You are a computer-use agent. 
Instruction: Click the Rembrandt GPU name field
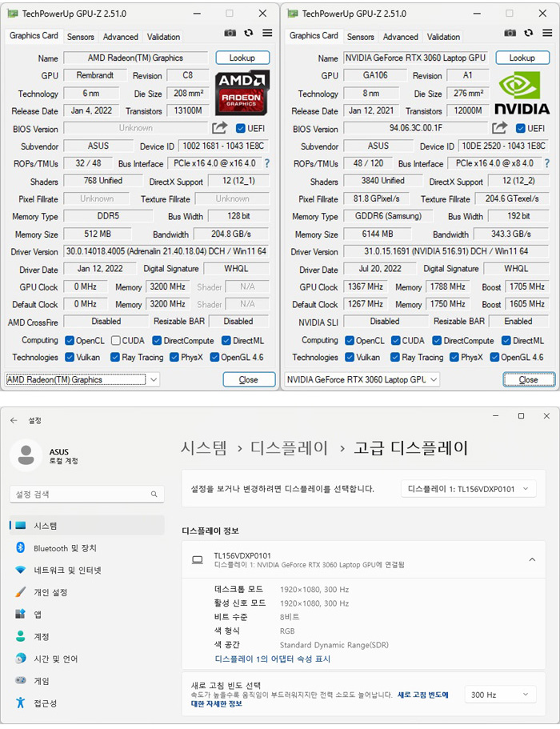tap(95, 75)
